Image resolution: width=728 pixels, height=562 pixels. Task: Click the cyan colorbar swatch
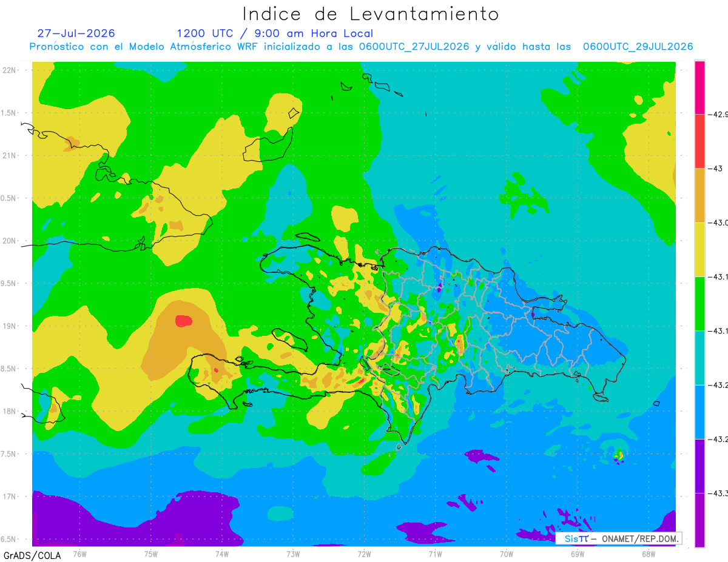pyautogui.click(x=699, y=357)
